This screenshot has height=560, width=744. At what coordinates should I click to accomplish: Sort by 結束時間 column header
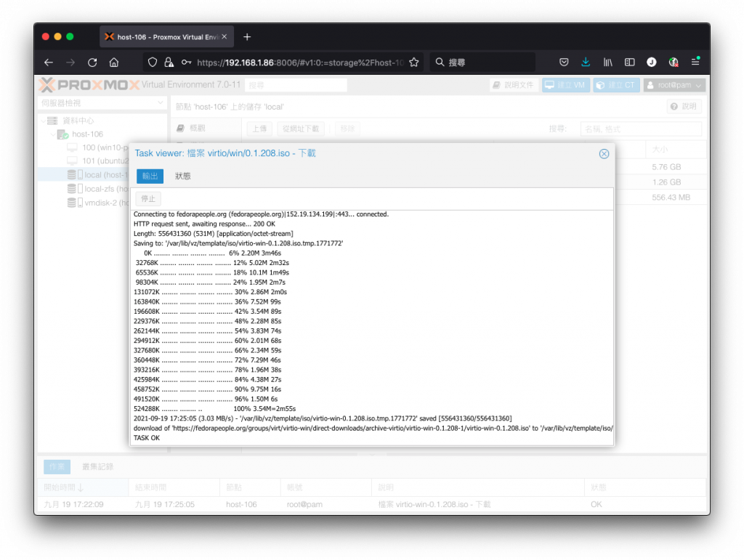tap(174, 487)
